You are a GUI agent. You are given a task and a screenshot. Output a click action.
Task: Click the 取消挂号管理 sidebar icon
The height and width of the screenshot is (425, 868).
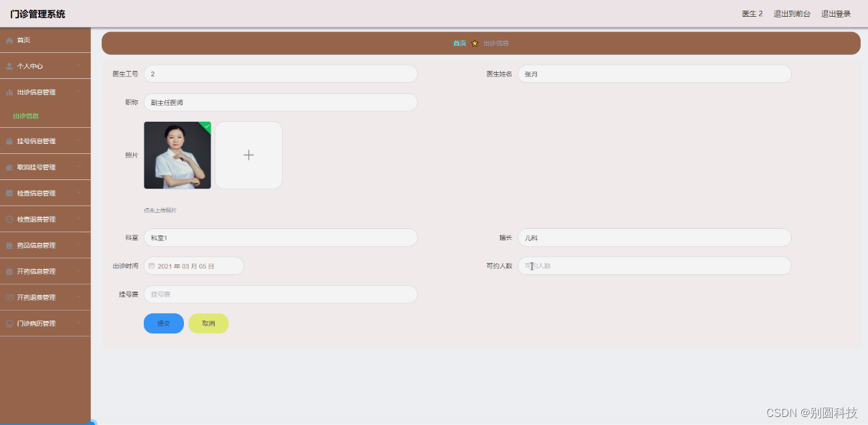9,167
